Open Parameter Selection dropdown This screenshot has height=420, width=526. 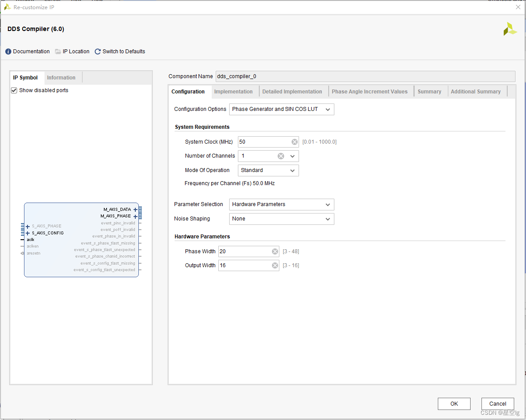pyautogui.click(x=282, y=204)
